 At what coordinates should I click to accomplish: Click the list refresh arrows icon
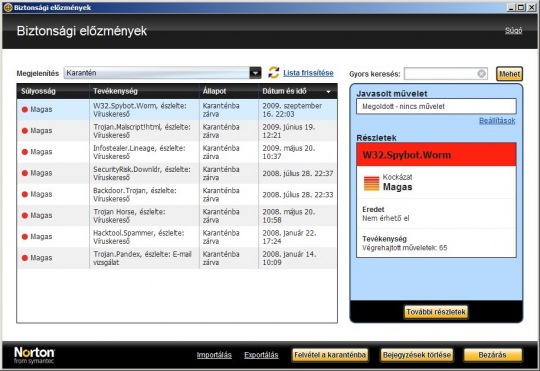274,72
